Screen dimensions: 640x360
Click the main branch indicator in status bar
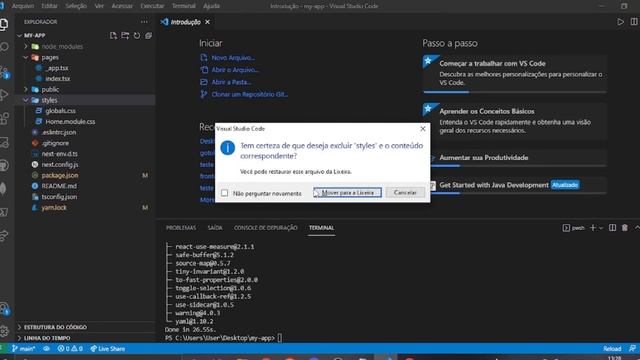tap(23, 349)
